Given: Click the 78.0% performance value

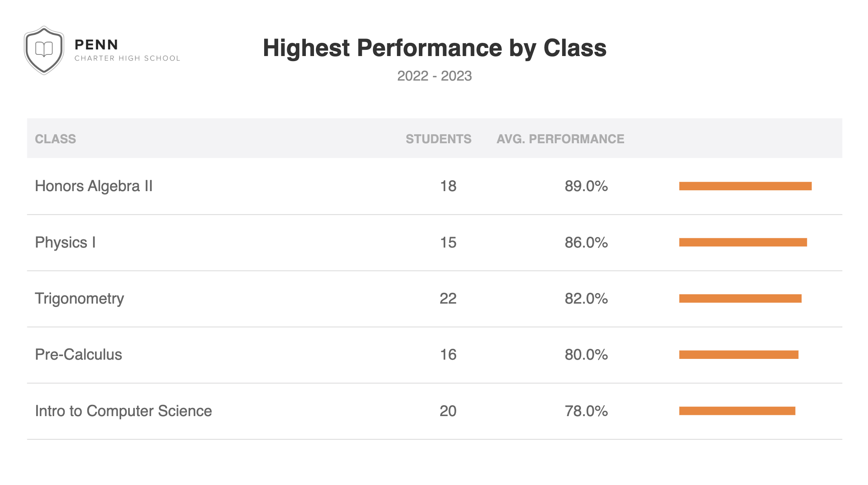Looking at the screenshot, I should tap(586, 411).
